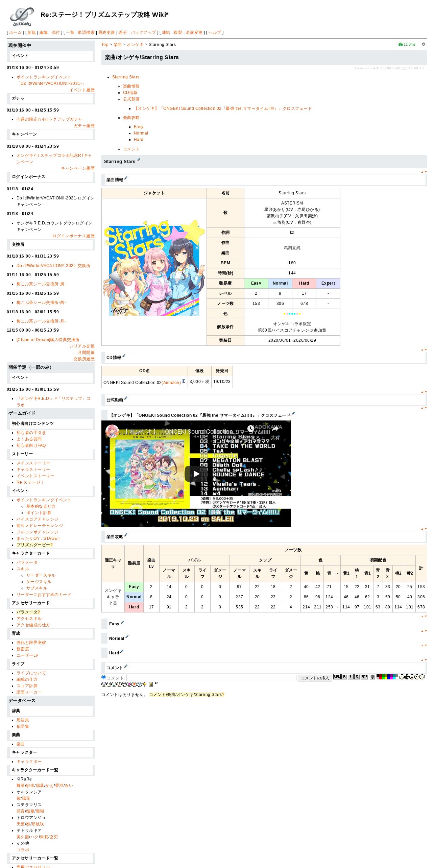Open the シリアル交換 sidebar link
This screenshot has width=434, height=868.
pos(82,346)
